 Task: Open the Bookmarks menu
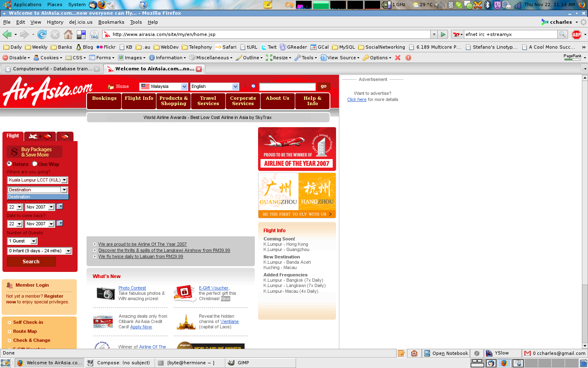tap(111, 22)
